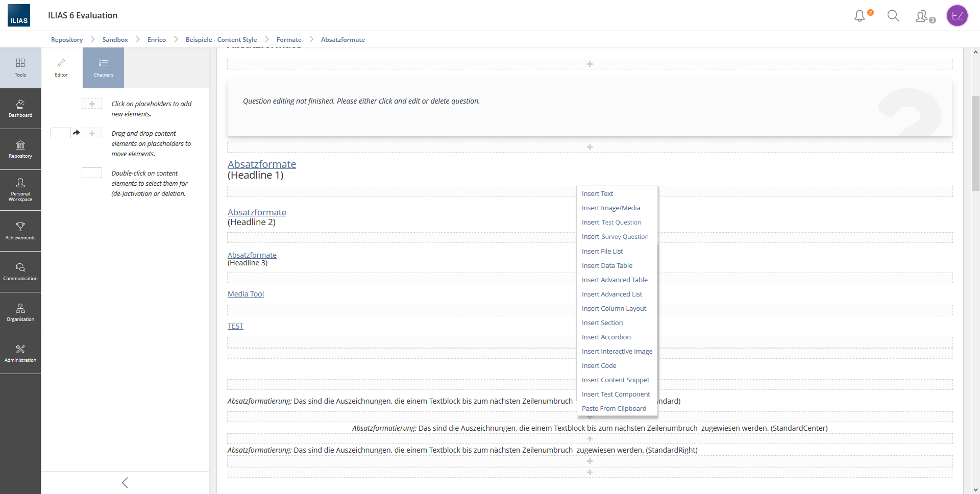
Task: Open the Administration tools menu
Action: click(x=20, y=354)
